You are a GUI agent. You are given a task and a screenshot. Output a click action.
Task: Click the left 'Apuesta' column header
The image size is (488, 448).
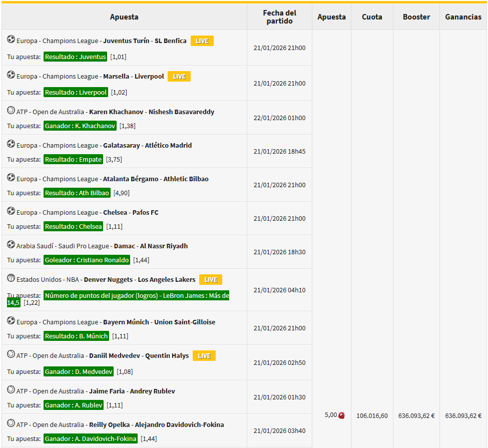coord(124,17)
